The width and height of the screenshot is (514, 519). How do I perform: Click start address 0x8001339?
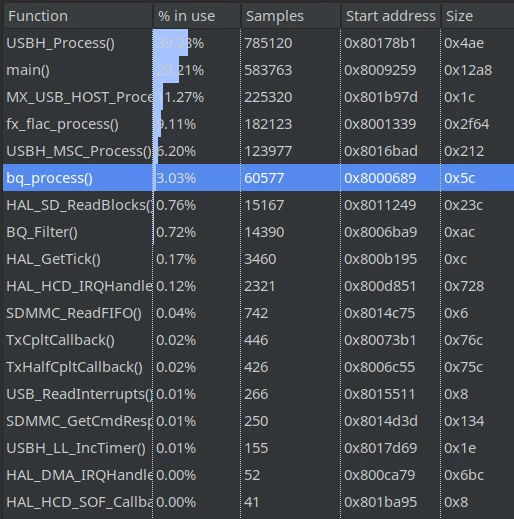380,124
